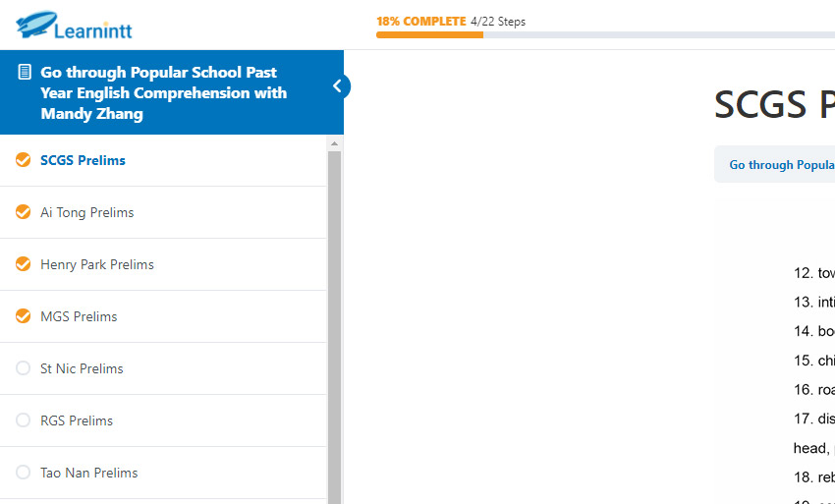Toggle the St Nic Prelims completion circle
This screenshot has width=835, height=504.
click(x=23, y=368)
